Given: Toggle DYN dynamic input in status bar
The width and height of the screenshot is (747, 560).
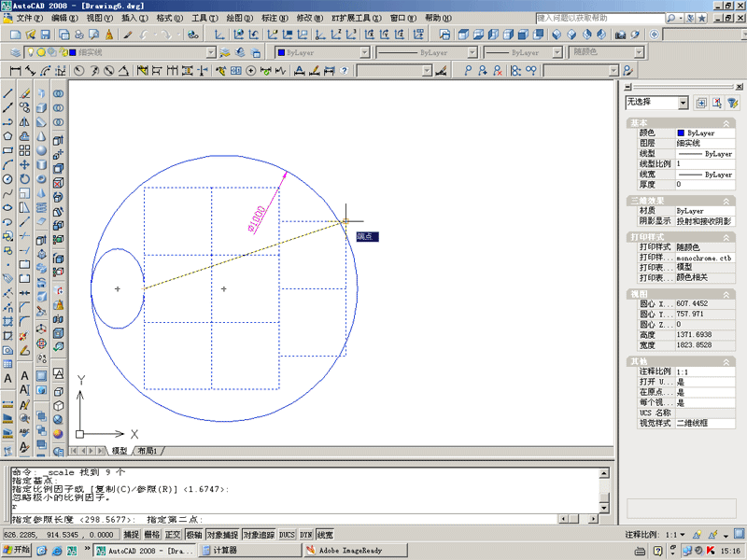Looking at the screenshot, I should coord(306,535).
